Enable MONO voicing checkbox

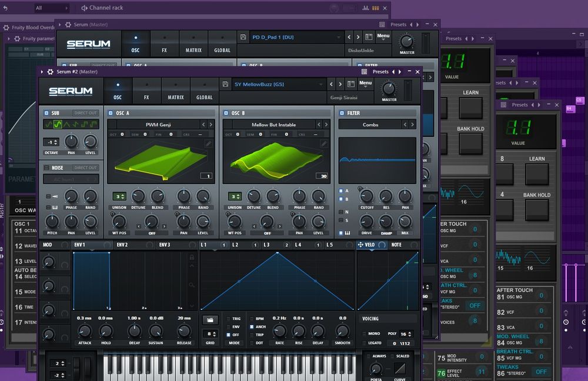click(364, 333)
